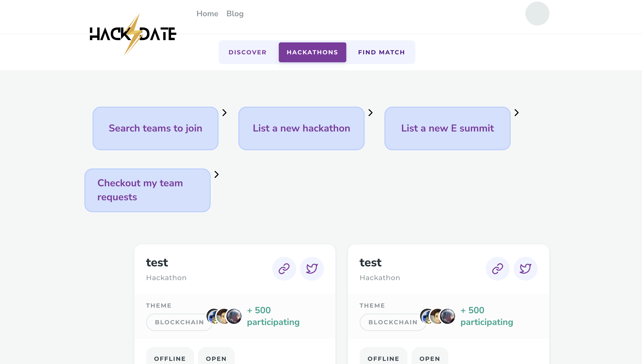Click Blockchain theme tag on second card

click(393, 322)
